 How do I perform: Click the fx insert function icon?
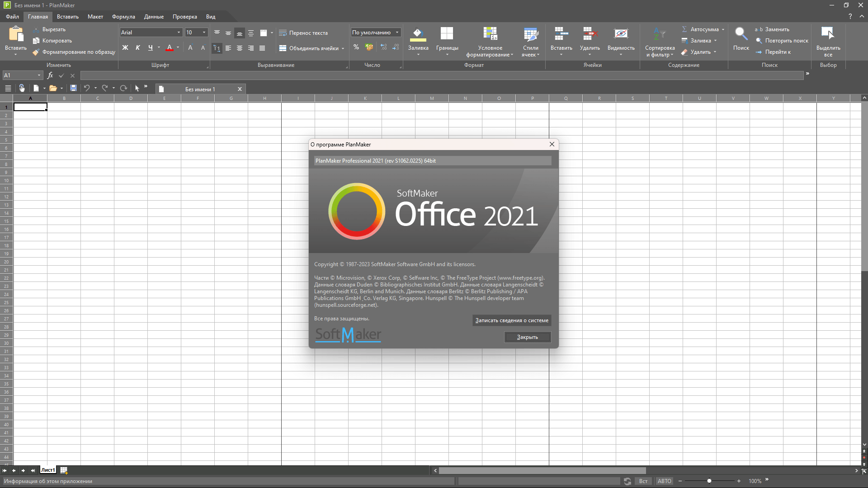(50, 75)
